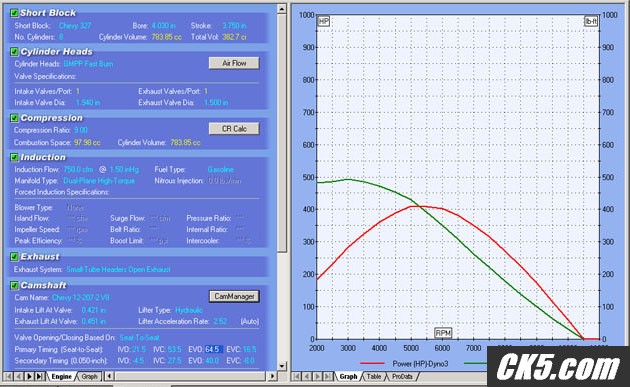Toggle the Camshaft category checkbox
The height and width of the screenshot is (387, 630).
tap(14, 285)
